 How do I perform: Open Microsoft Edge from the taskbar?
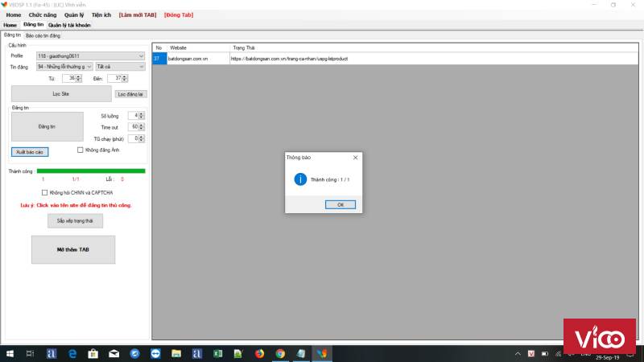[x=72, y=353]
